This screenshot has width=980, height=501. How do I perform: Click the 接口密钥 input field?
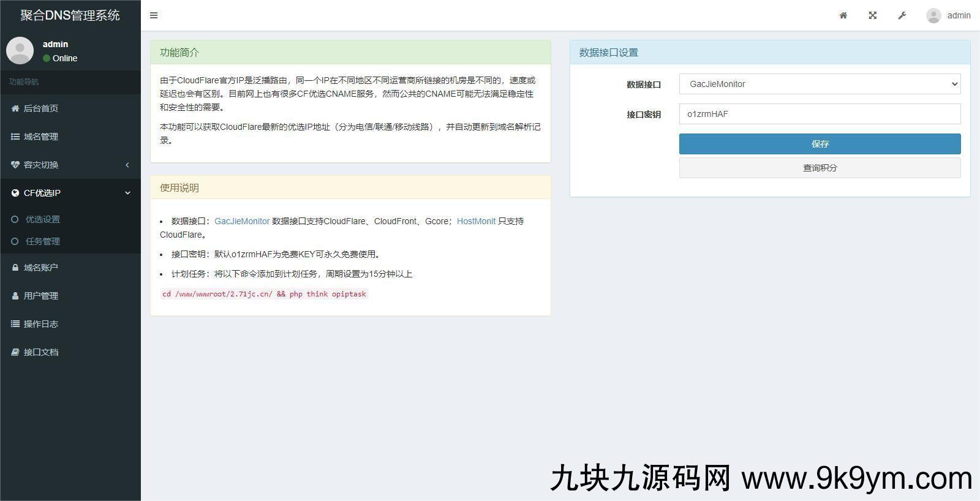tap(820, 114)
